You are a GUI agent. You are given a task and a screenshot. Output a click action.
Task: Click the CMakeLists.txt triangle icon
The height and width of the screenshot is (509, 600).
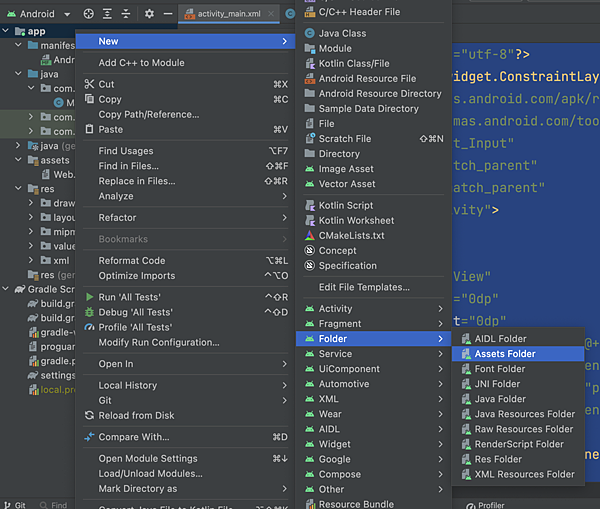pyautogui.click(x=310, y=235)
